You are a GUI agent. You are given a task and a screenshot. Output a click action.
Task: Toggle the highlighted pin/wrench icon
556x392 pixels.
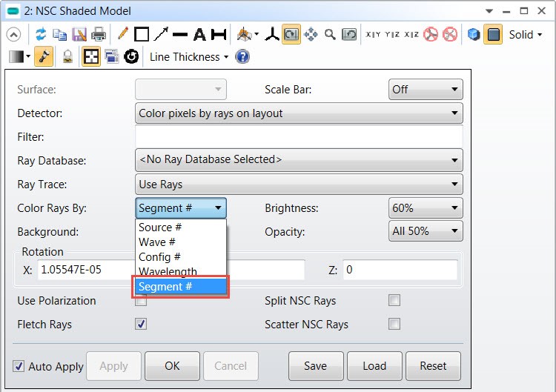[x=44, y=56]
